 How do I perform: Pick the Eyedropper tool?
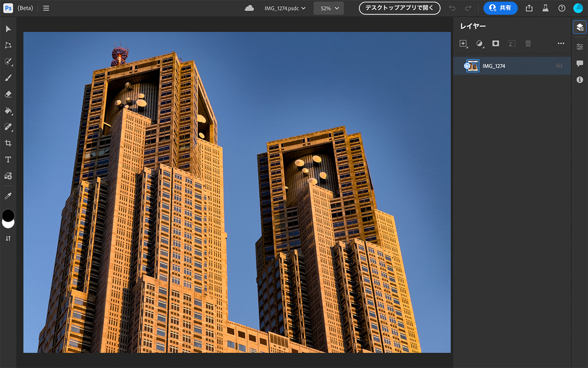[x=8, y=196]
